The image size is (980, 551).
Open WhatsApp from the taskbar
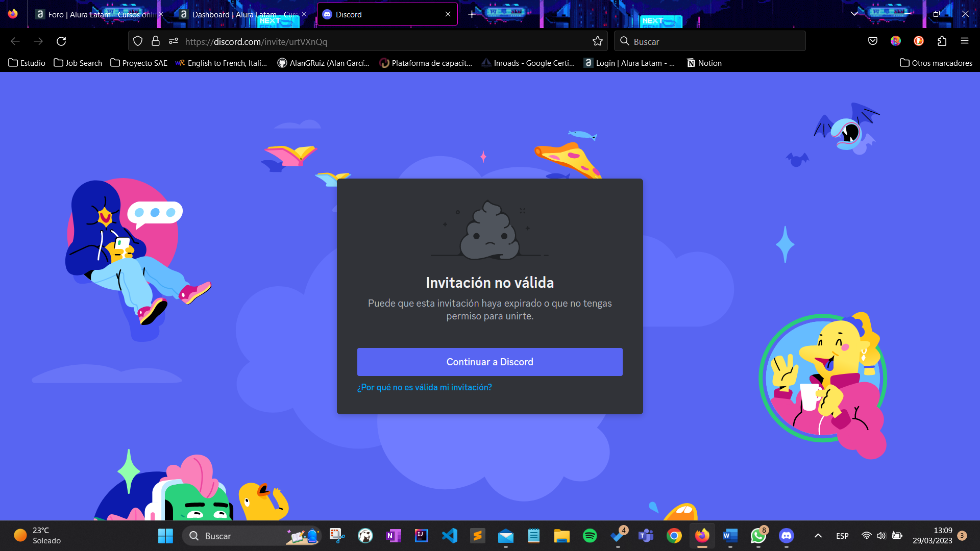click(758, 536)
